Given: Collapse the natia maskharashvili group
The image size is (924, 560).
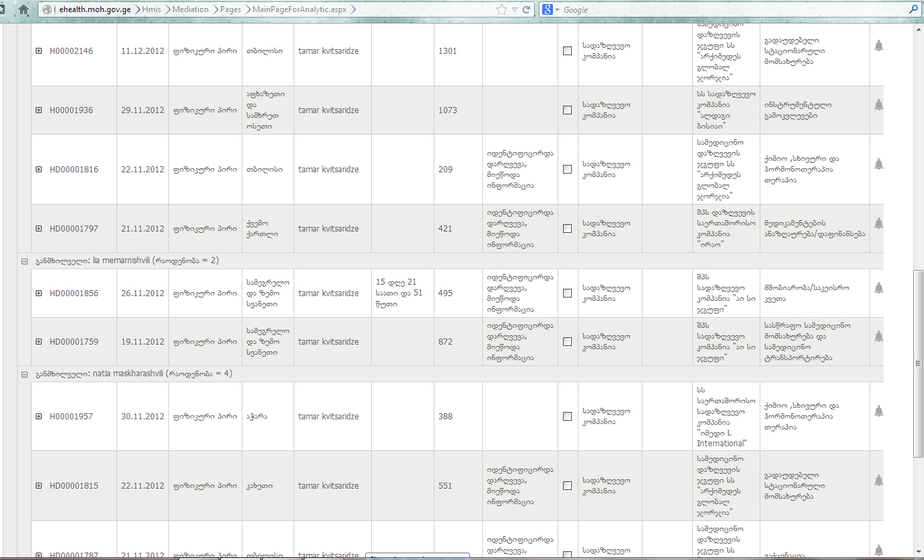Looking at the screenshot, I should click(24, 374).
